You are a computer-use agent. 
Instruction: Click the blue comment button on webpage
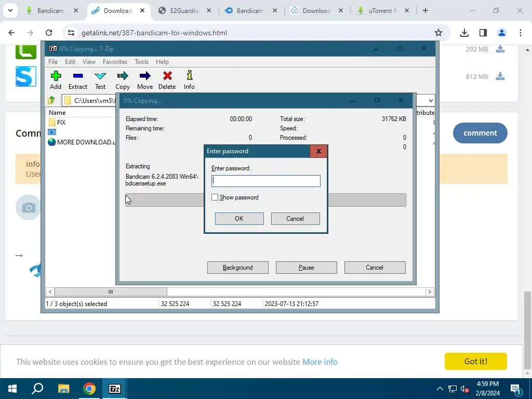(x=480, y=133)
